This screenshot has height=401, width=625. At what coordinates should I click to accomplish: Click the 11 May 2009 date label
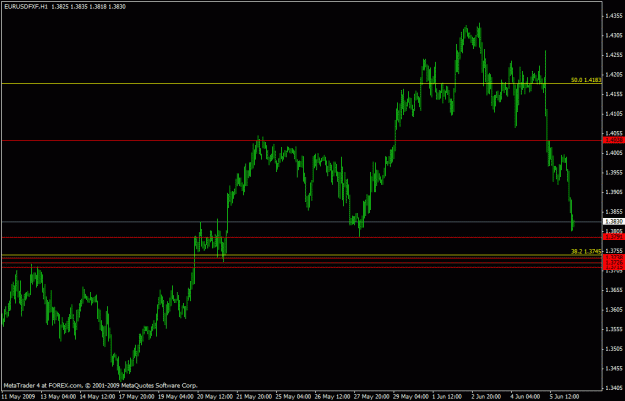(x=19, y=397)
